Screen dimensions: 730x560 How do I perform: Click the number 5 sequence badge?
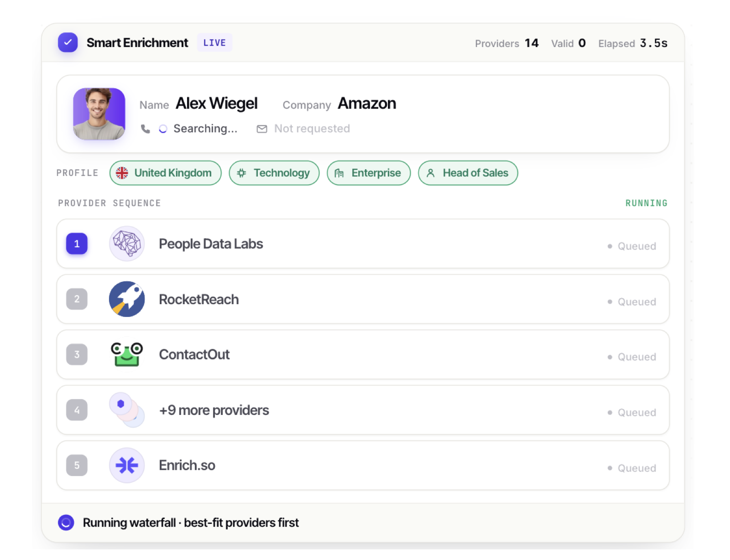77,465
